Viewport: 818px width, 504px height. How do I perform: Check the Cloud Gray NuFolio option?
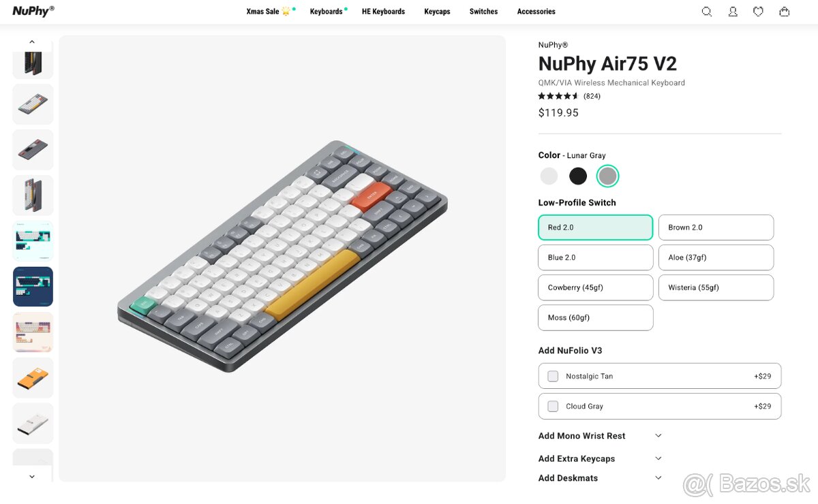[553, 406]
